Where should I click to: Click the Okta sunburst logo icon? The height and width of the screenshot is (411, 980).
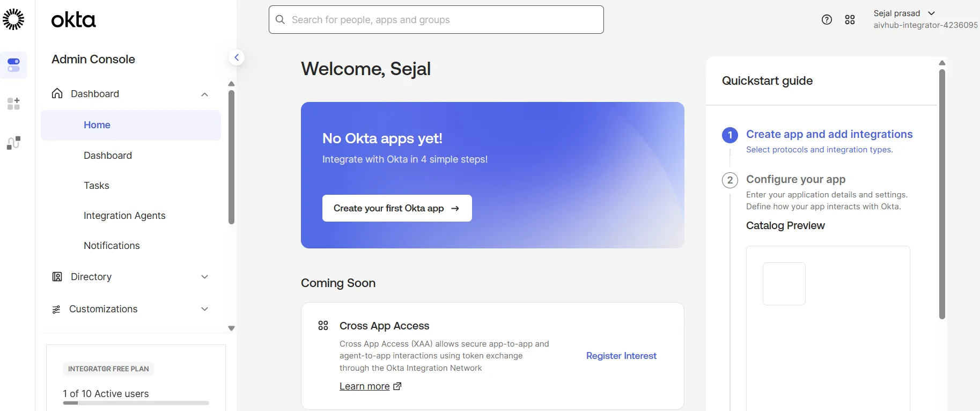[x=13, y=19]
